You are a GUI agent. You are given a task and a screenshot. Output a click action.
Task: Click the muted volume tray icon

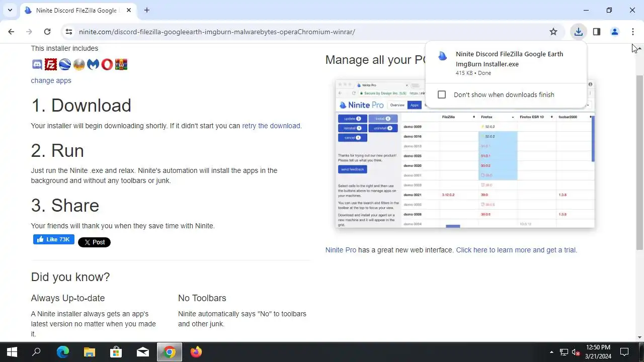577,352
